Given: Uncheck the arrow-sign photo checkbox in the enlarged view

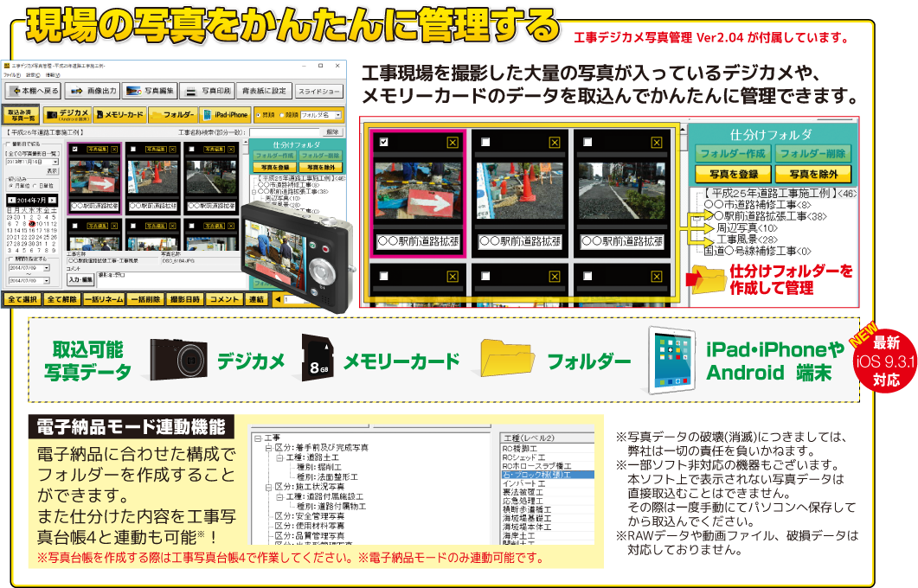Looking at the screenshot, I should point(383,142).
